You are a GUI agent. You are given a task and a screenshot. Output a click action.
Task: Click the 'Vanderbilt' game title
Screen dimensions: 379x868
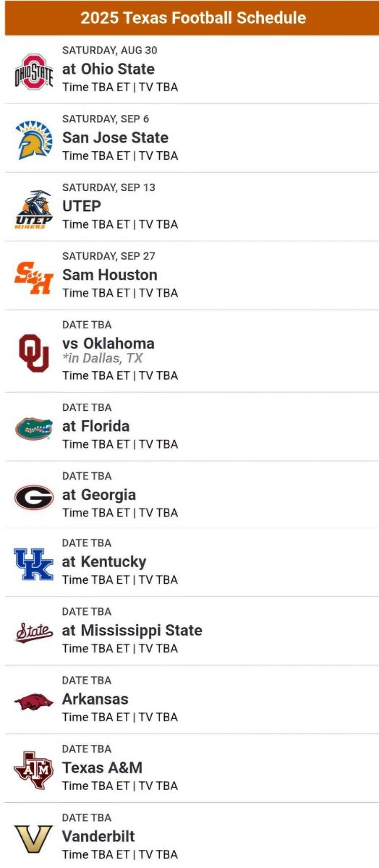tap(98, 836)
